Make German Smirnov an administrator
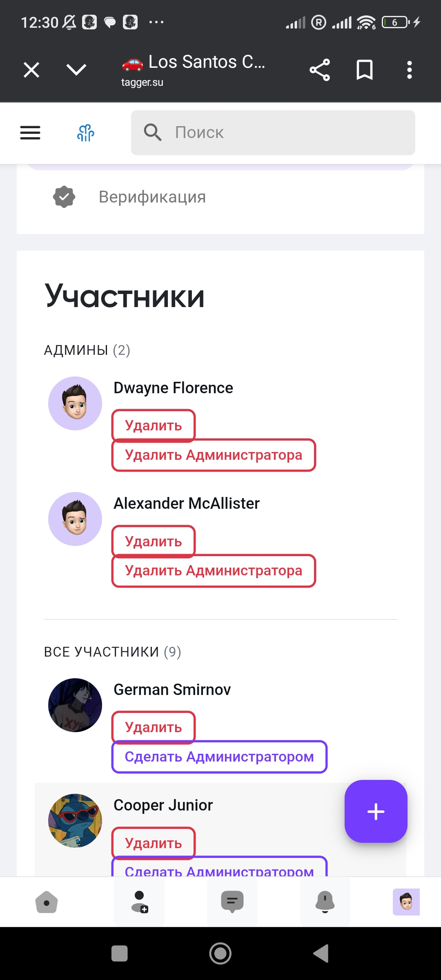 point(219,757)
